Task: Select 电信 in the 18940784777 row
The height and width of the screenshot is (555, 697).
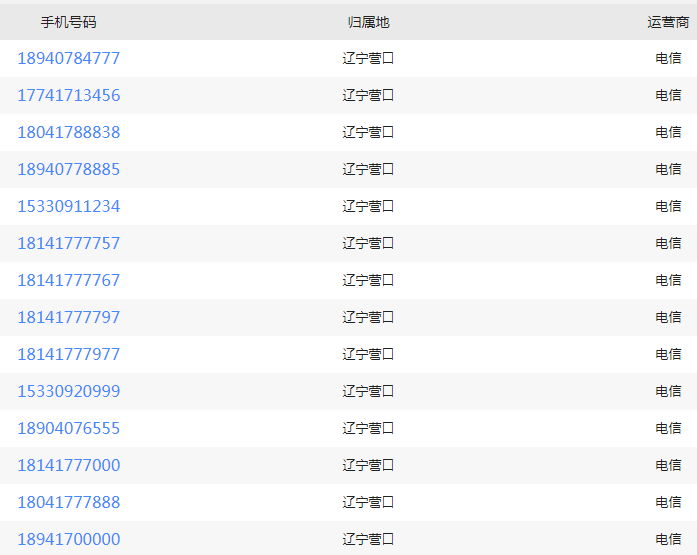Action: 668,58
